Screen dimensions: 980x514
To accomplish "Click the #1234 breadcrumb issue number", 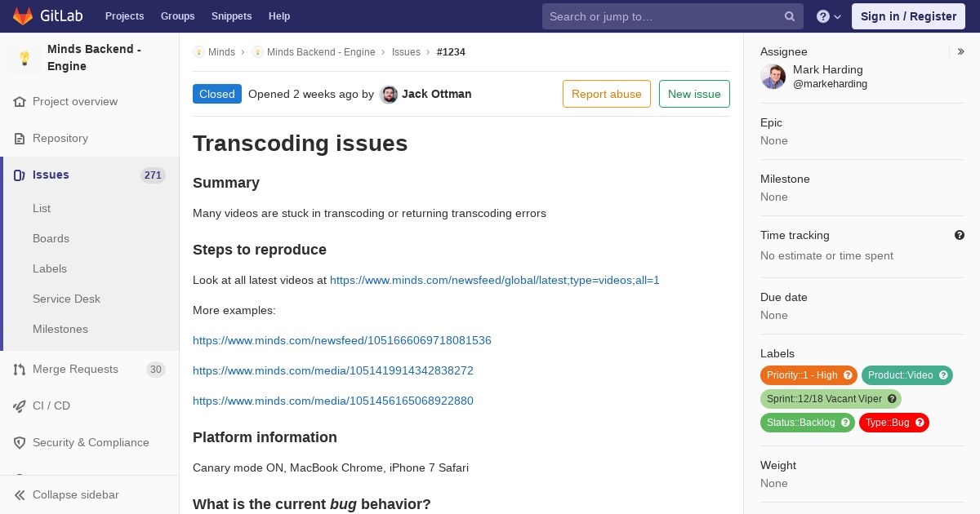I will coord(451,52).
